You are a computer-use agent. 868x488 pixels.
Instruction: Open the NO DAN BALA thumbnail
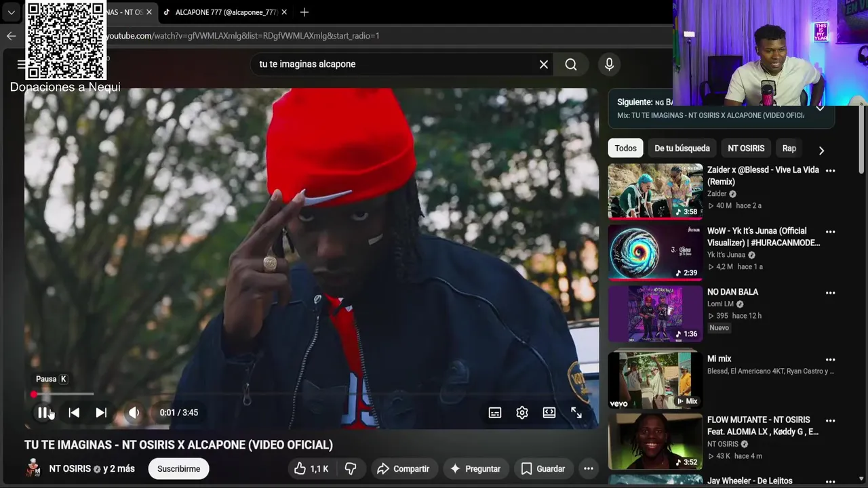click(x=655, y=313)
